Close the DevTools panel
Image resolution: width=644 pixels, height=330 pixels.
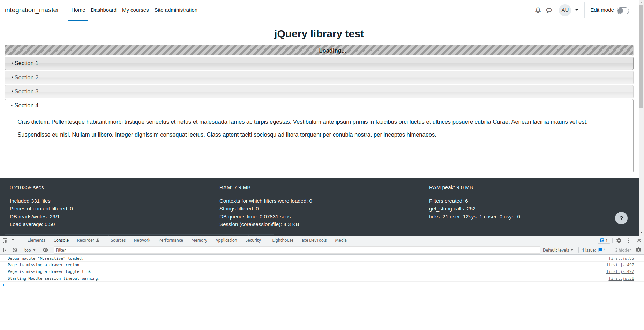(639, 240)
